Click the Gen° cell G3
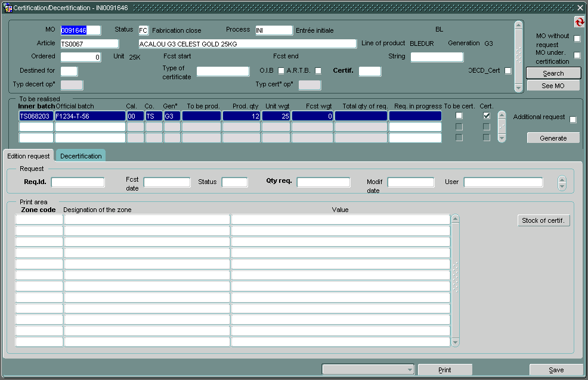The image size is (588, 380). point(172,116)
